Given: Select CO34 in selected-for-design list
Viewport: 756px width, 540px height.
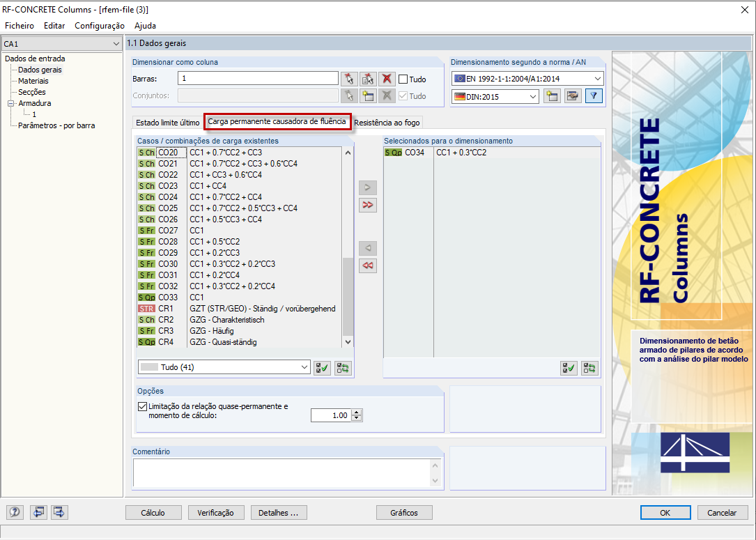Looking at the screenshot, I should click(x=492, y=153).
